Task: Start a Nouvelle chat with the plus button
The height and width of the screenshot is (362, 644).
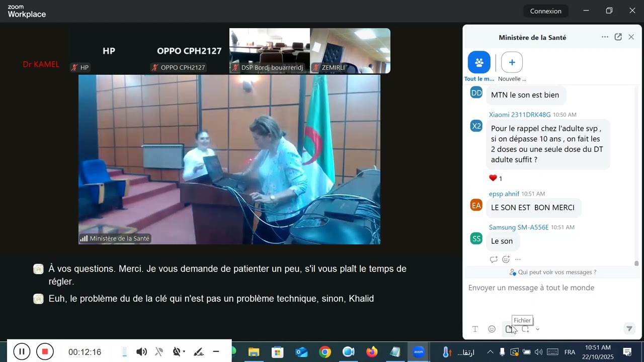Action: [x=512, y=62]
